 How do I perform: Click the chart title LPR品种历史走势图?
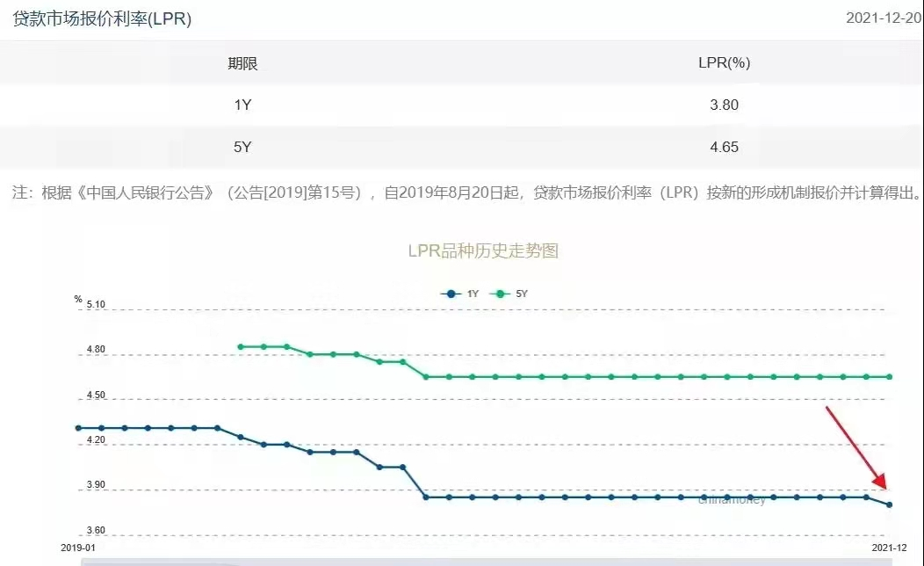coord(483,250)
